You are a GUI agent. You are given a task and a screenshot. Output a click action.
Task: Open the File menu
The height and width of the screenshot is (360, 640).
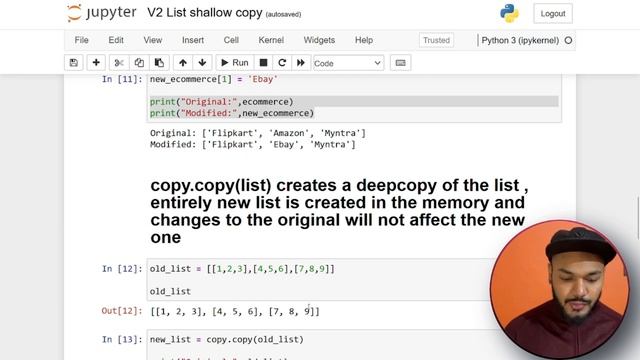click(81, 40)
